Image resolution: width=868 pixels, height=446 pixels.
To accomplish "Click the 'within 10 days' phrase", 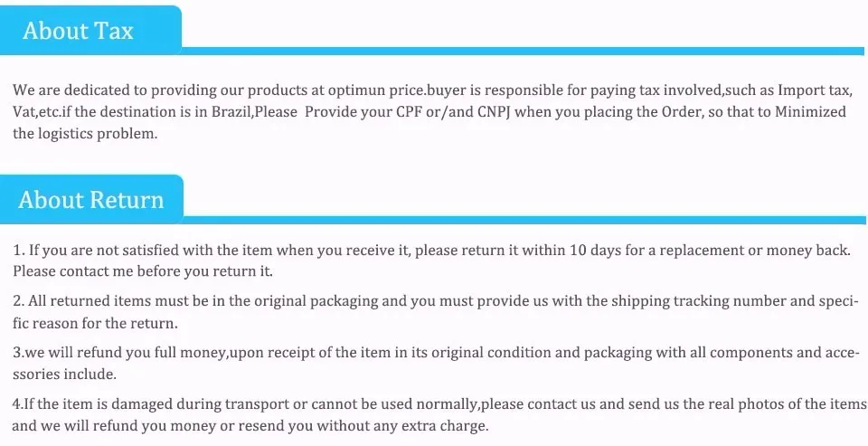I will click(559, 250).
